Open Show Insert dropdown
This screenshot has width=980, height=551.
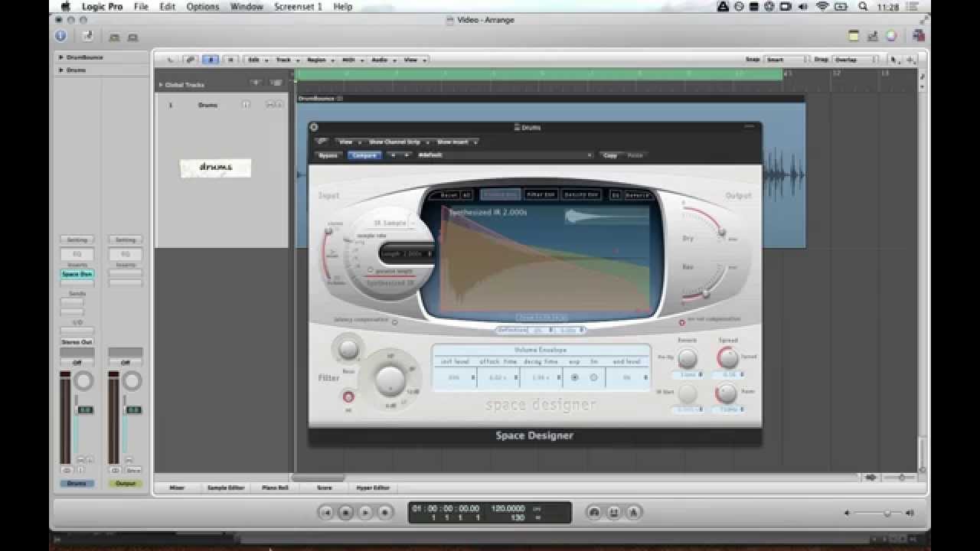click(456, 142)
